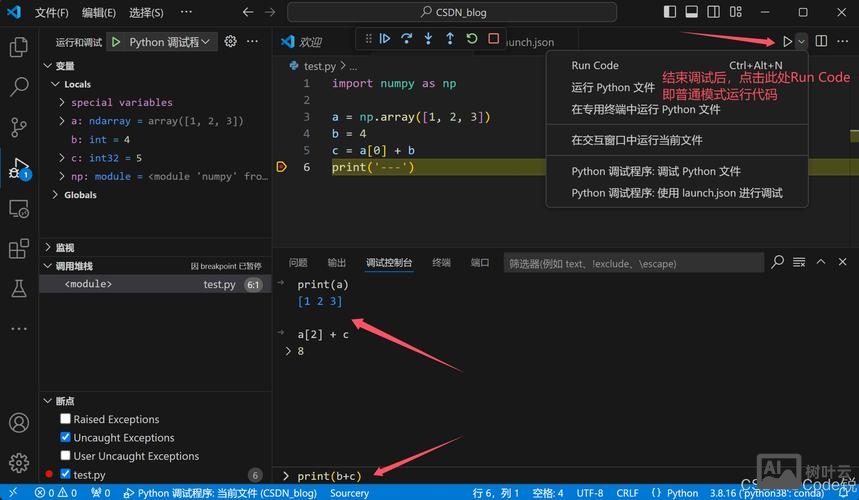Image resolution: width=859 pixels, height=500 pixels.
Task: Open the Testing flask view
Action: [18, 289]
